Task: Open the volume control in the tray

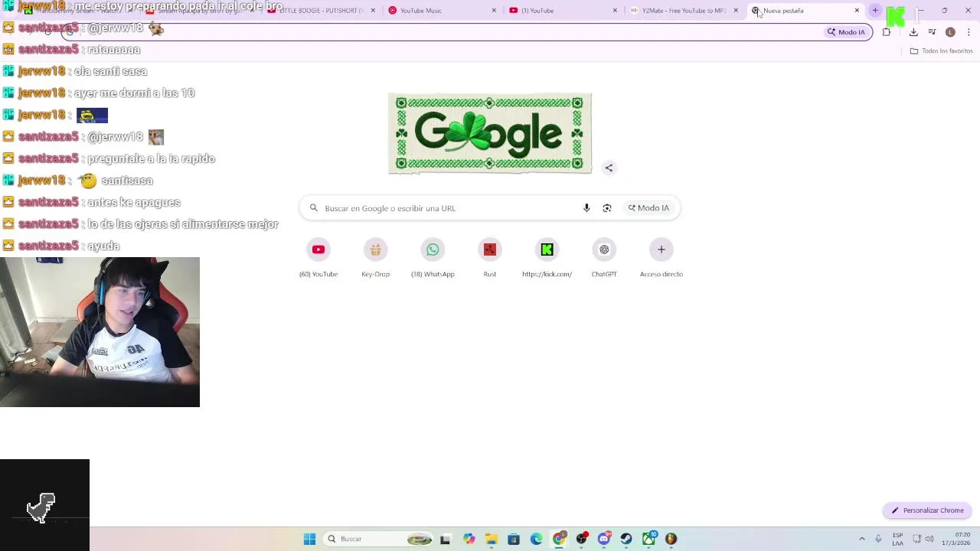Action: pos(931,539)
